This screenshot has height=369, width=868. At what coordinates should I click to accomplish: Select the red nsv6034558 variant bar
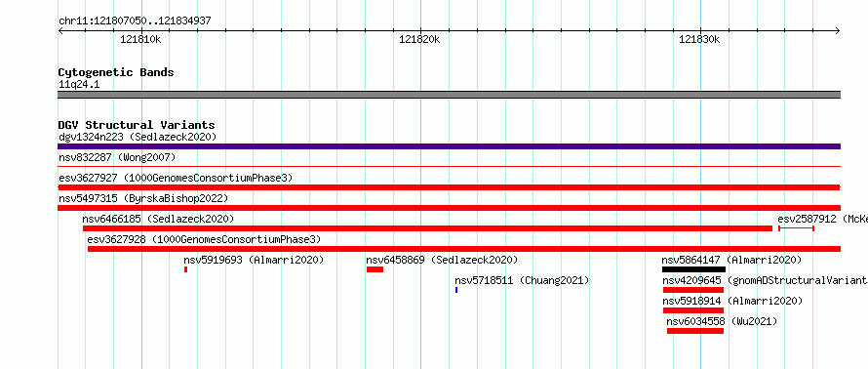[x=695, y=331]
